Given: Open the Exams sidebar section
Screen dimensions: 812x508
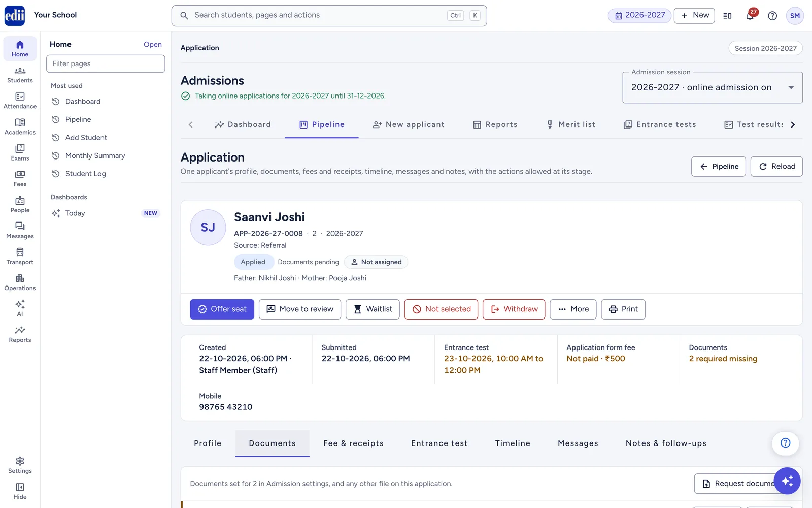Looking at the screenshot, I should pyautogui.click(x=20, y=152).
